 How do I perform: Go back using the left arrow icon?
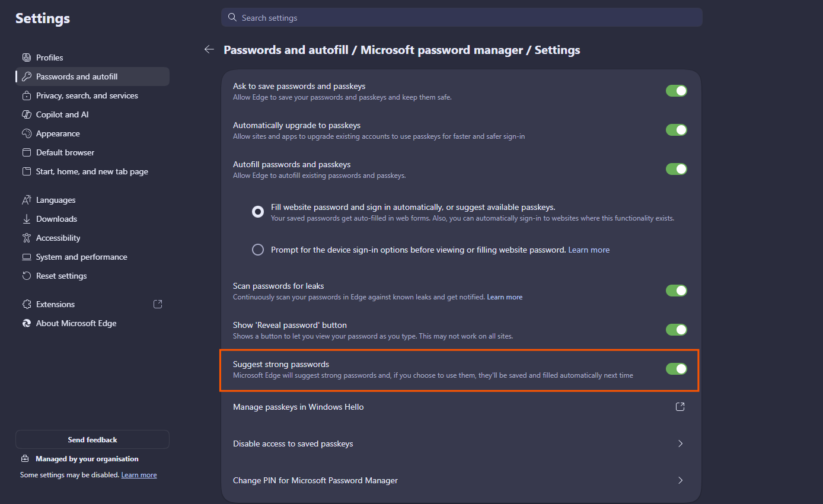(209, 50)
